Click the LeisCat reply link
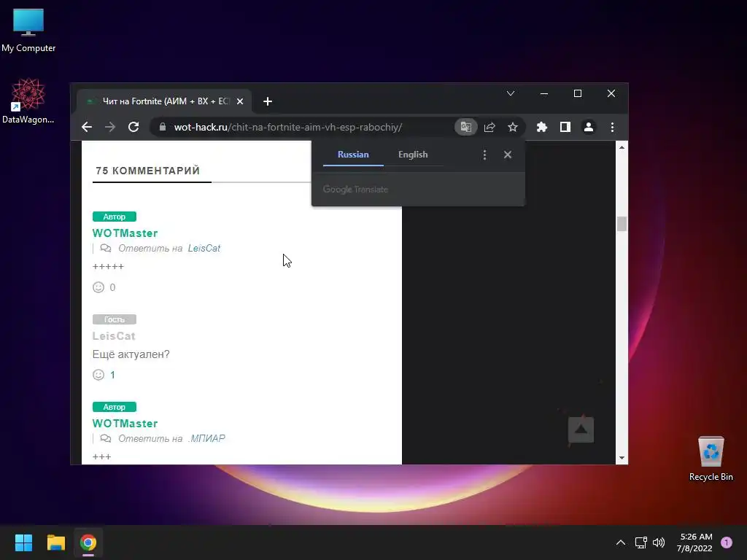Image resolution: width=747 pixels, height=560 pixels. (x=204, y=248)
